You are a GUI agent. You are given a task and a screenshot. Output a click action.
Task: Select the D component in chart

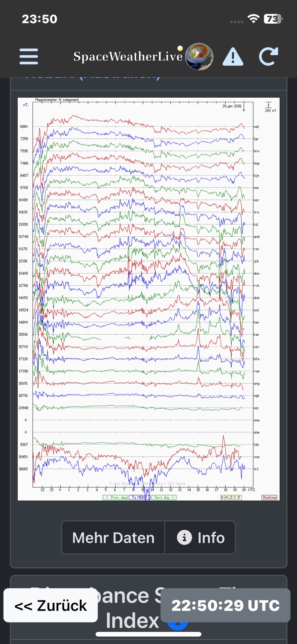click(222, 497)
